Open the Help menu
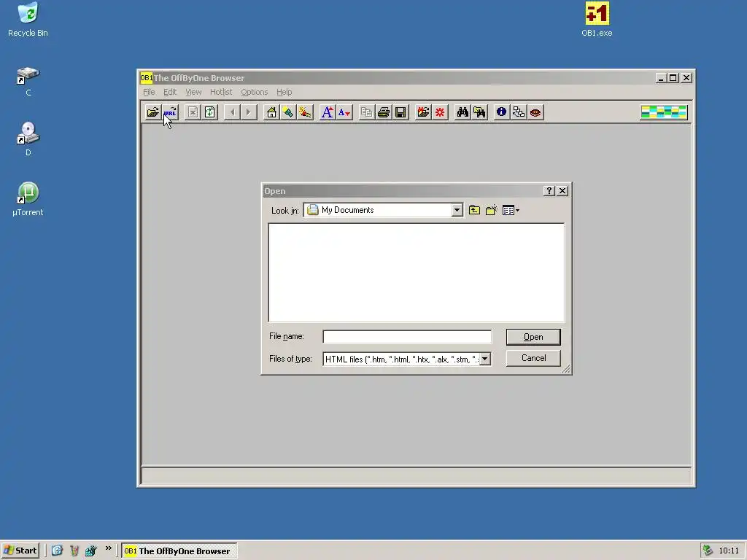This screenshot has height=560, width=747. point(285,92)
